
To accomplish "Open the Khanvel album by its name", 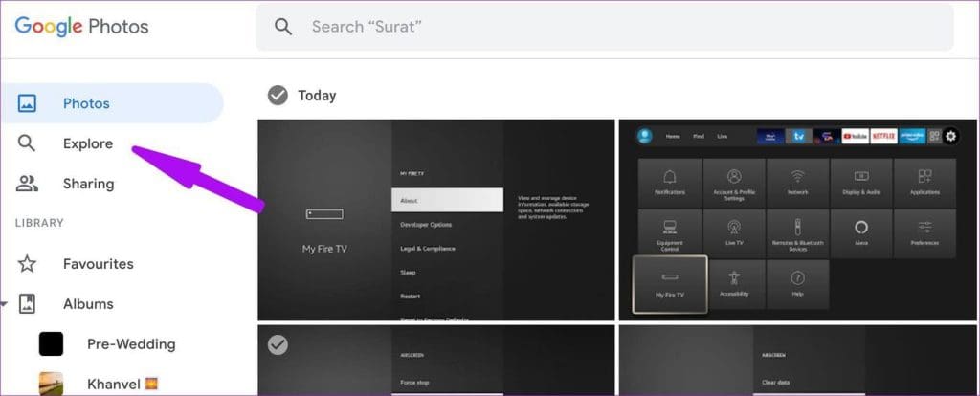I will [114, 384].
